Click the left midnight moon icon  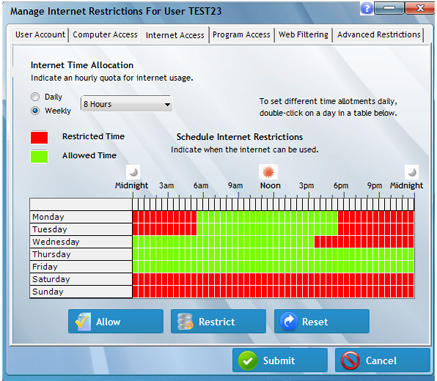click(x=133, y=172)
